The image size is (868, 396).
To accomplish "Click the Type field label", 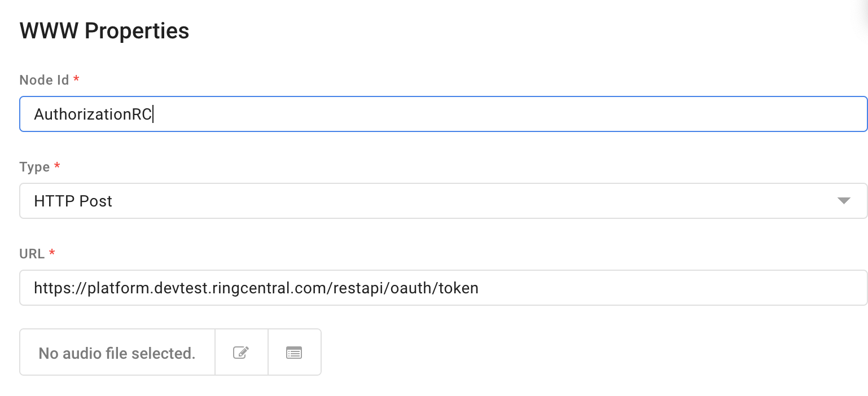I will (x=34, y=167).
